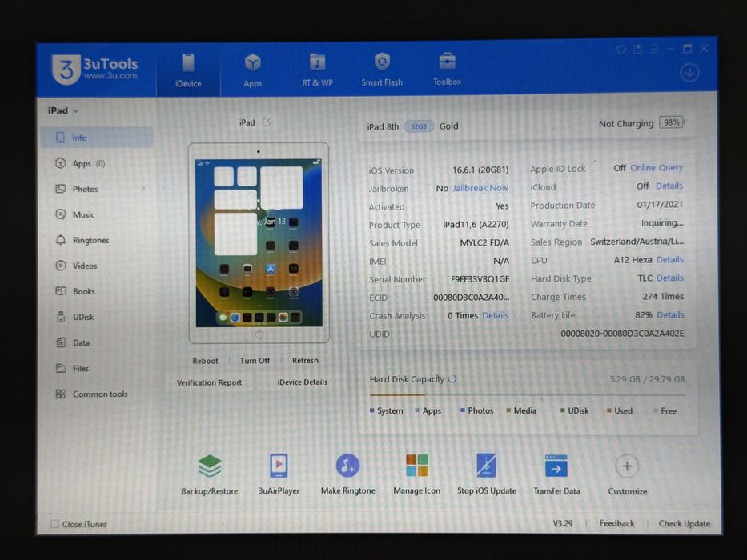Open the Make Ringtone tool
Viewport: 747px width, 560px height.
click(347, 474)
